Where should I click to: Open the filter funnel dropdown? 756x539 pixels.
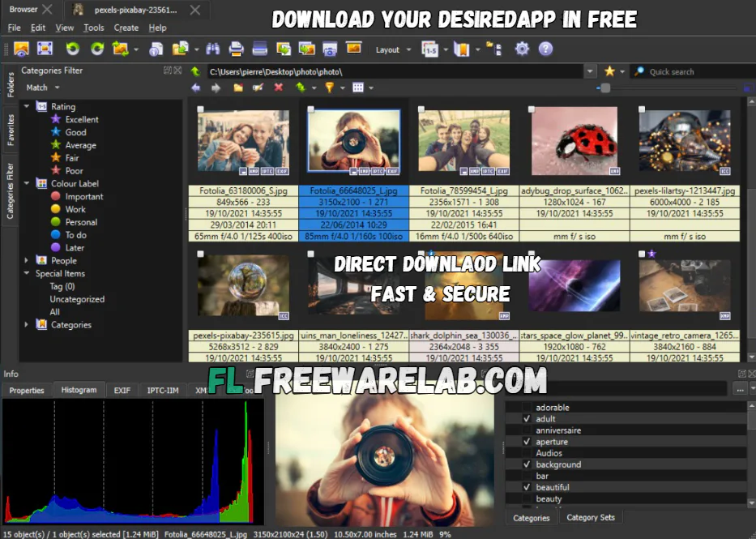342,88
